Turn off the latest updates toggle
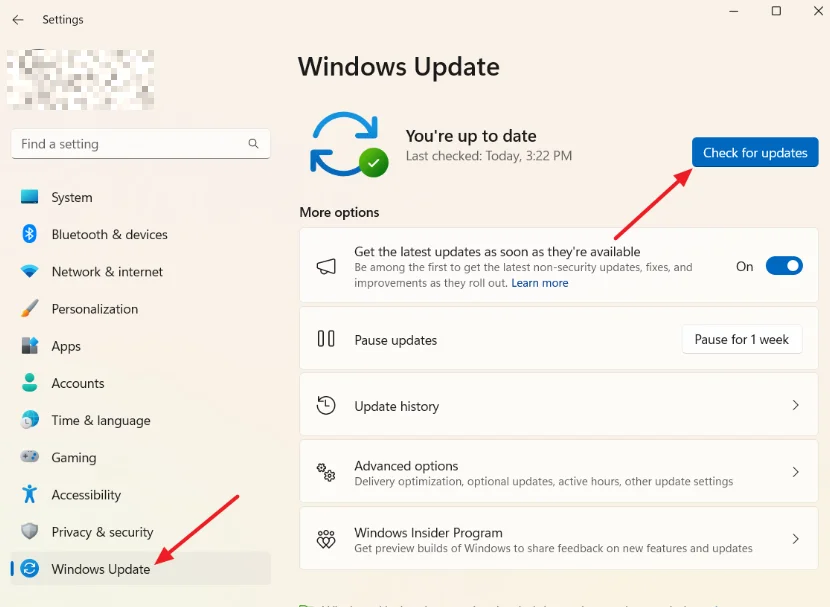This screenshot has height=607, width=830. click(x=784, y=266)
